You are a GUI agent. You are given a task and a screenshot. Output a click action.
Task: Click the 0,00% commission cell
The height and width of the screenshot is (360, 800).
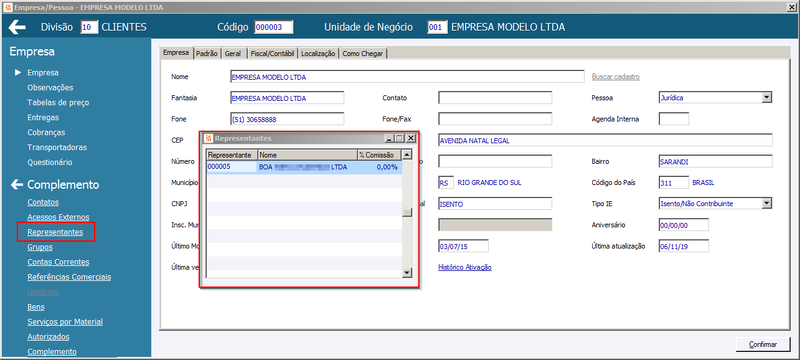click(x=379, y=167)
